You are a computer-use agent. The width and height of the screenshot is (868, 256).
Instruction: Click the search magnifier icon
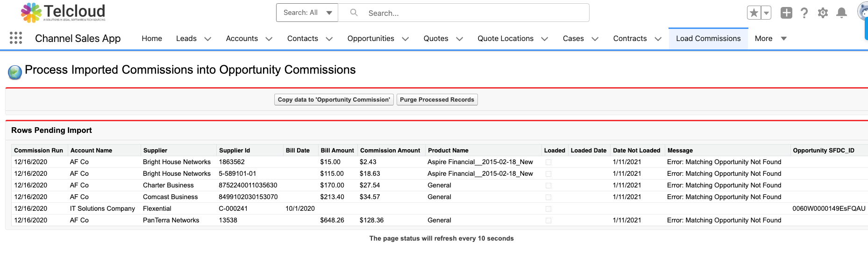point(354,13)
